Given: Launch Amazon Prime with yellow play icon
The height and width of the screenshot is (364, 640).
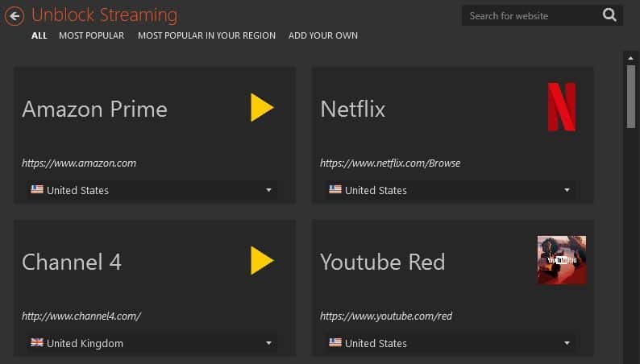Looking at the screenshot, I should click(x=262, y=108).
